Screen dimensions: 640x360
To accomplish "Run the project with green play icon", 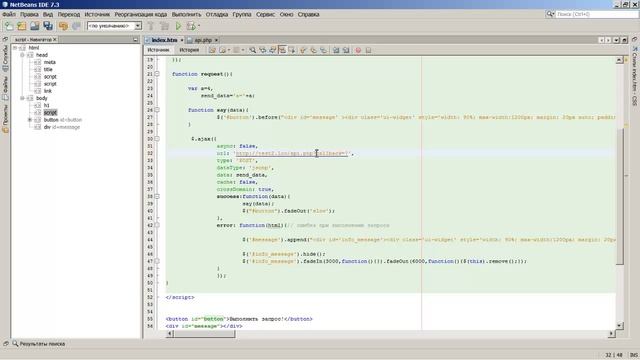I will coord(178,26).
